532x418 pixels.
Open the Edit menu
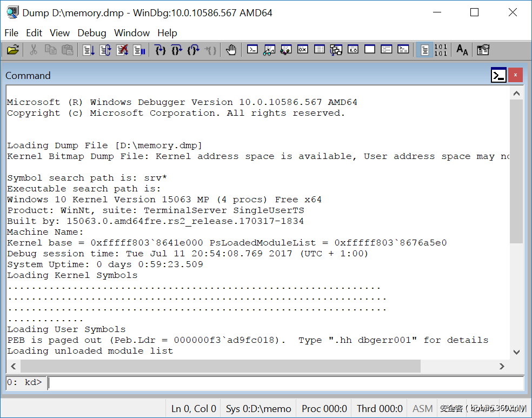pos(34,33)
